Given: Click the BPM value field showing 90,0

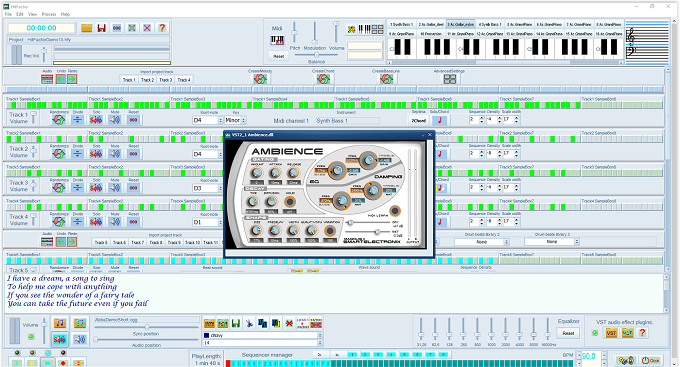Looking at the screenshot, I should (591, 357).
